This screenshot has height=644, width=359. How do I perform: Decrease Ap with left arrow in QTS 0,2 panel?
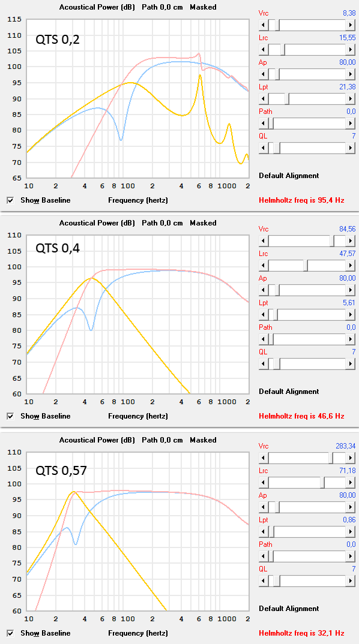pyautogui.click(x=264, y=74)
